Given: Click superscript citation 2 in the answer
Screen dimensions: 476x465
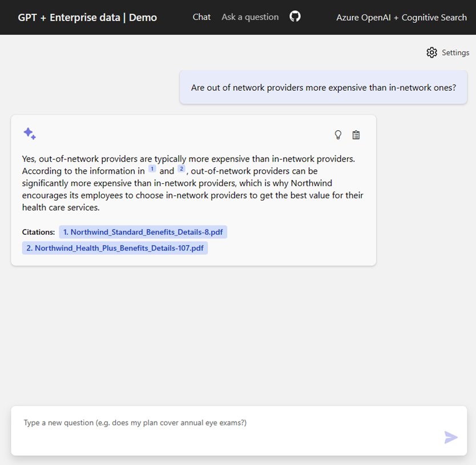Looking at the screenshot, I should 181,169.
